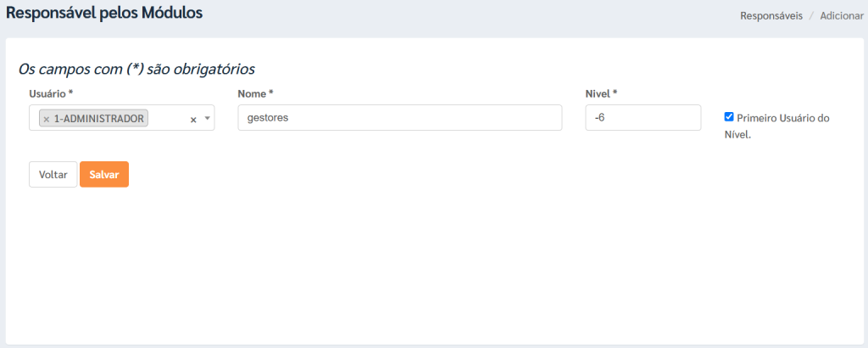The image size is (868, 348).
Task: Select the Adicionar breadcrumb item
Action: pos(842,15)
